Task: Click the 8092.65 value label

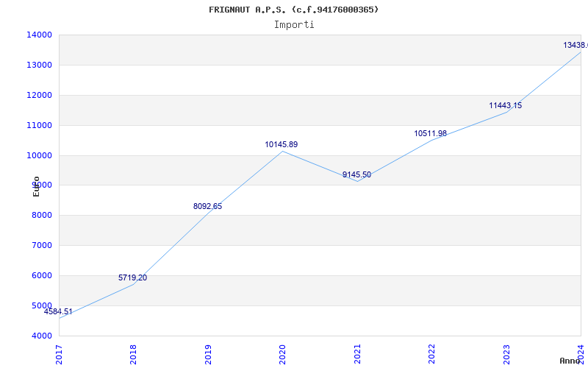Action: [x=207, y=207]
